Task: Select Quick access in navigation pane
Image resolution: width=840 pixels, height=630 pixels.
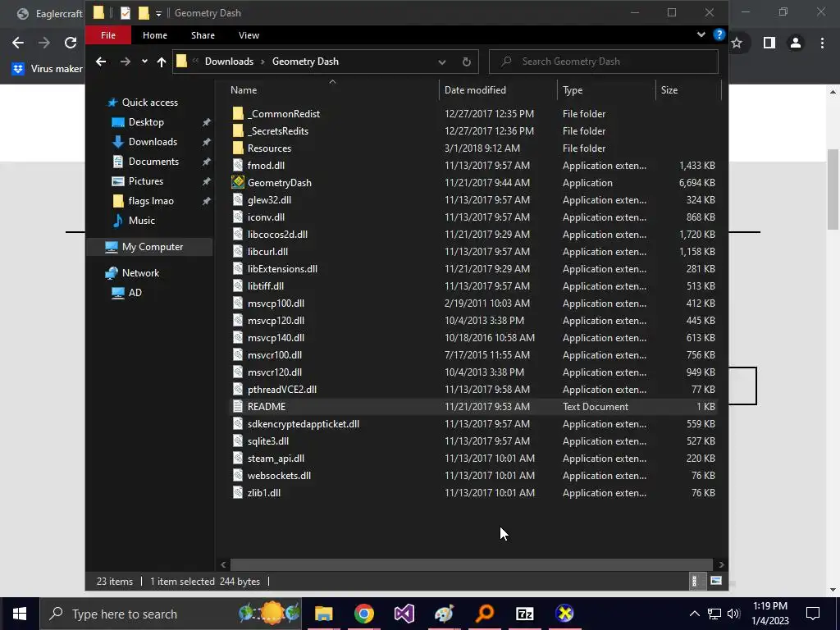Action: tap(149, 103)
